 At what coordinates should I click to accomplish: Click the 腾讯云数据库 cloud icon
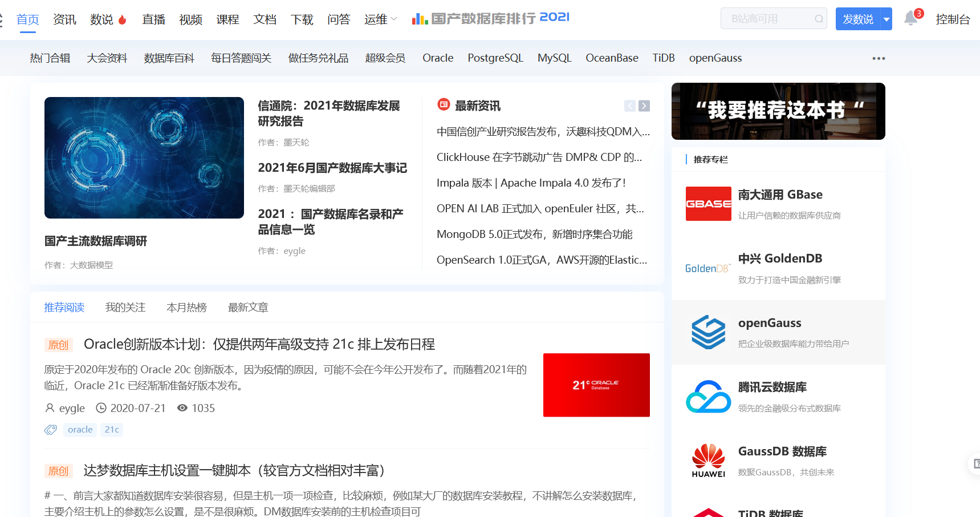709,396
